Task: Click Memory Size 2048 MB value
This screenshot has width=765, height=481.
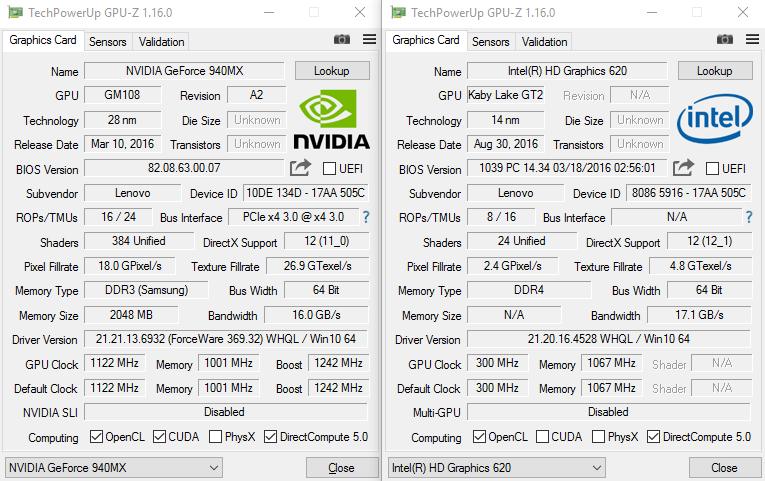Action: pos(131,315)
